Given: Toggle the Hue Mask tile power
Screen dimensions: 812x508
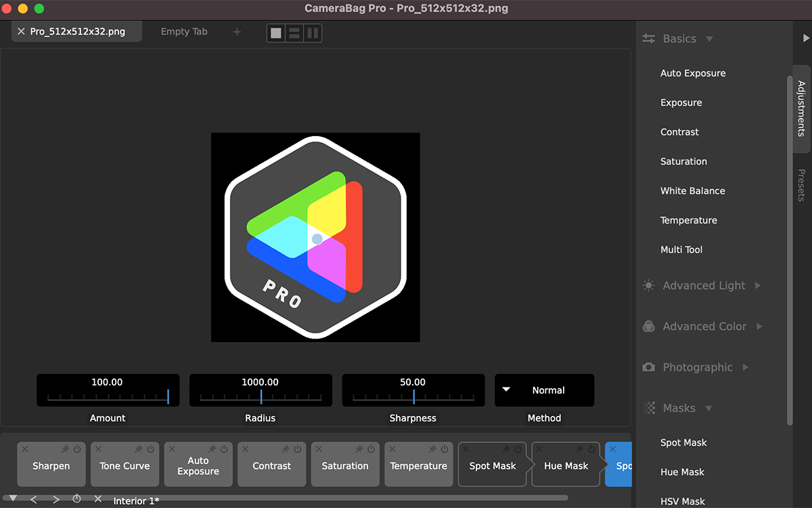Looking at the screenshot, I should 591,449.
